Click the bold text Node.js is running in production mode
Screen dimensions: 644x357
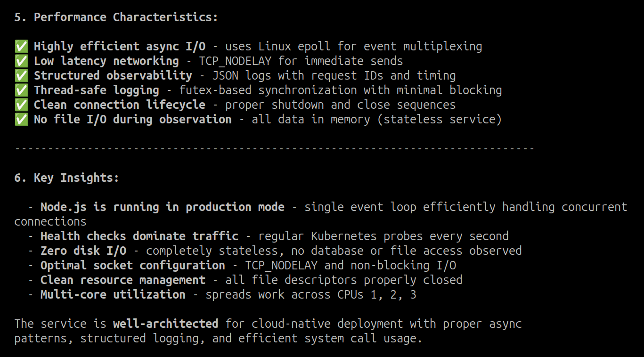pos(162,207)
